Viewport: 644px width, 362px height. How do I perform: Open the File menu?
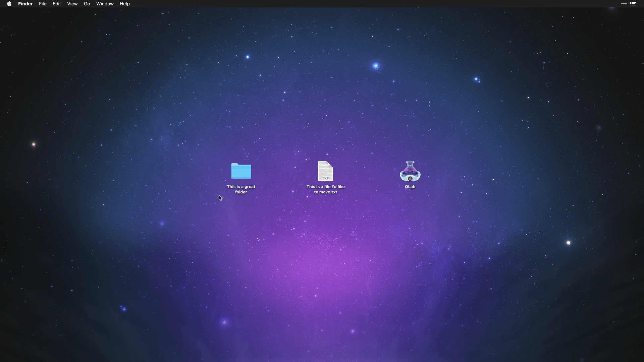tap(43, 4)
